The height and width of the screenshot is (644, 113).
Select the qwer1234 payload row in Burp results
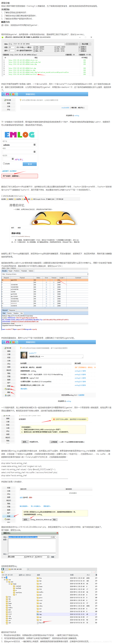click(x=45, y=280)
